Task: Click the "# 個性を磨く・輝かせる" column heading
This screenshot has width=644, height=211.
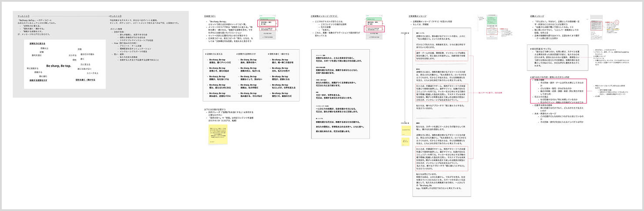Action: point(278,53)
